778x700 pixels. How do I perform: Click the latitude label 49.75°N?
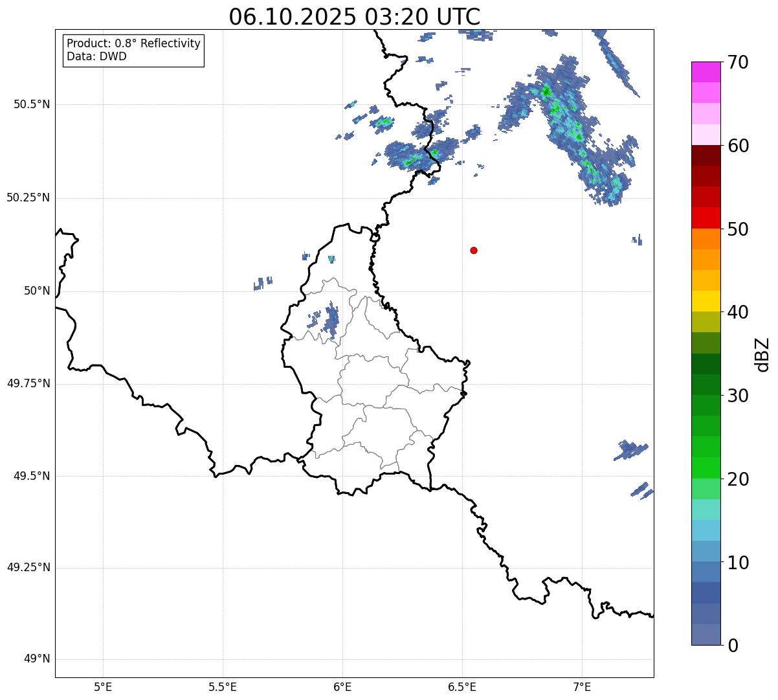click(28, 383)
